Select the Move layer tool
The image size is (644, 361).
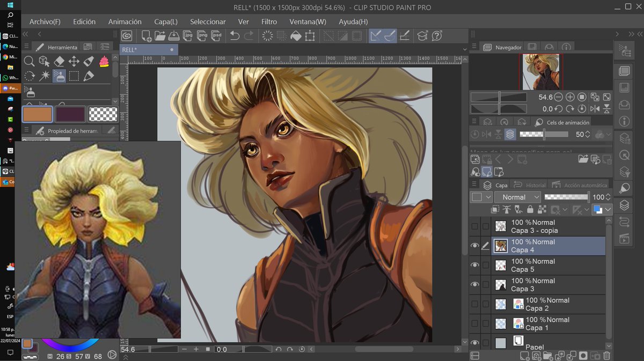[x=74, y=62]
